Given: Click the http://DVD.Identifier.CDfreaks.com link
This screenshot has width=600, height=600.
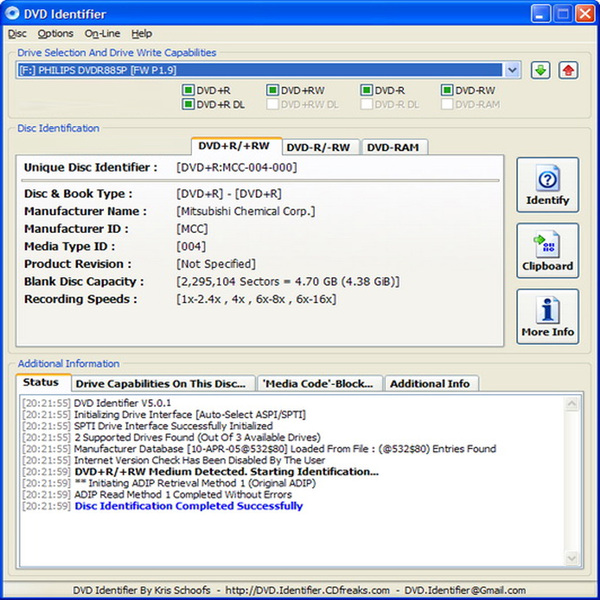Looking at the screenshot, I should coord(307,590).
